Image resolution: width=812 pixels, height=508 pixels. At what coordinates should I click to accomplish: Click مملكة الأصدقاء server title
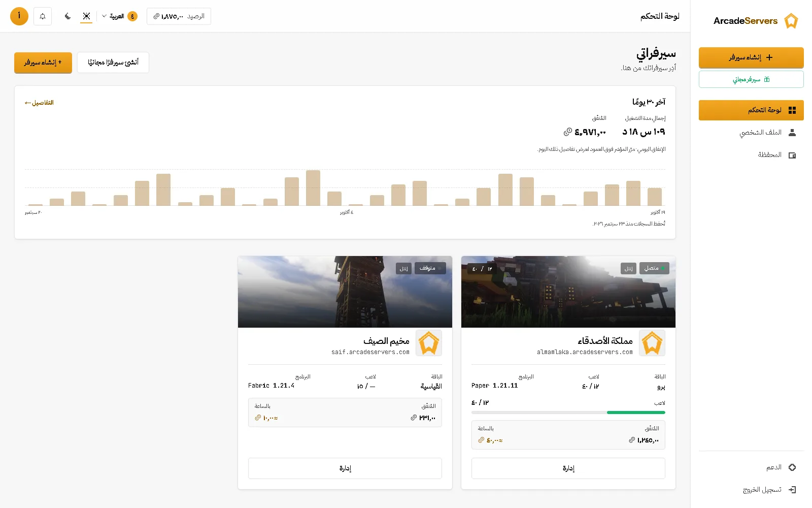605,340
